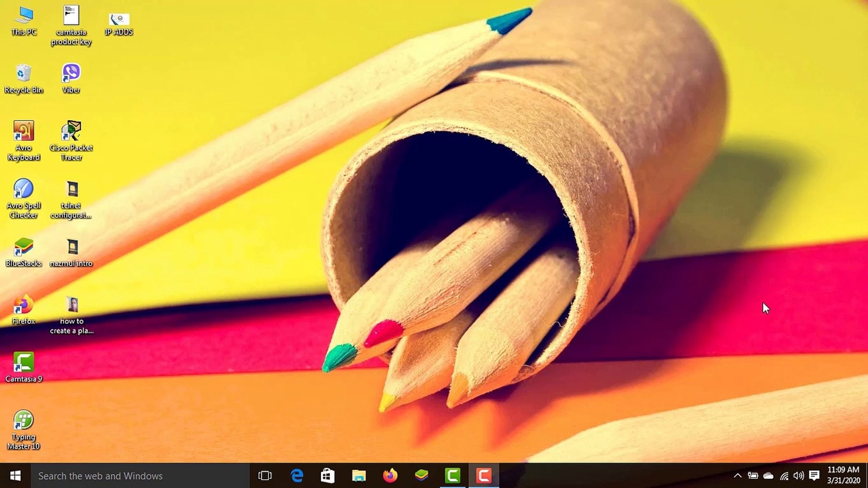The width and height of the screenshot is (868, 488).
Task: Click the camtasia product key text file
Action: point(71,16)
